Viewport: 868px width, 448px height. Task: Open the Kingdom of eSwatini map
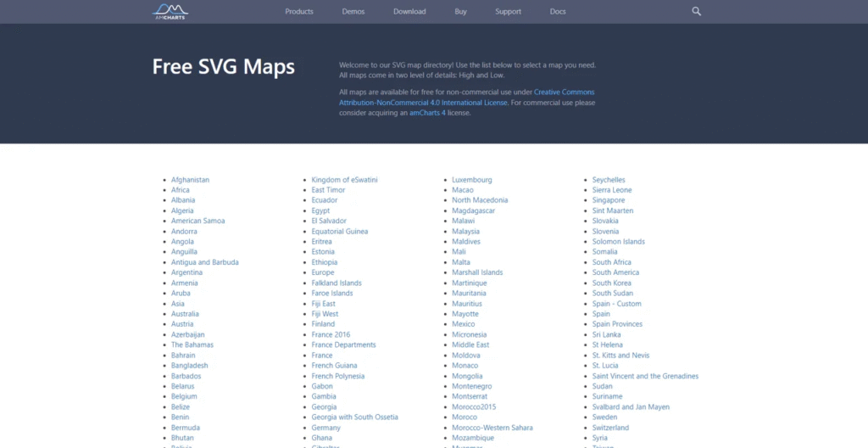pyautogui.click(x=344, y=180)
